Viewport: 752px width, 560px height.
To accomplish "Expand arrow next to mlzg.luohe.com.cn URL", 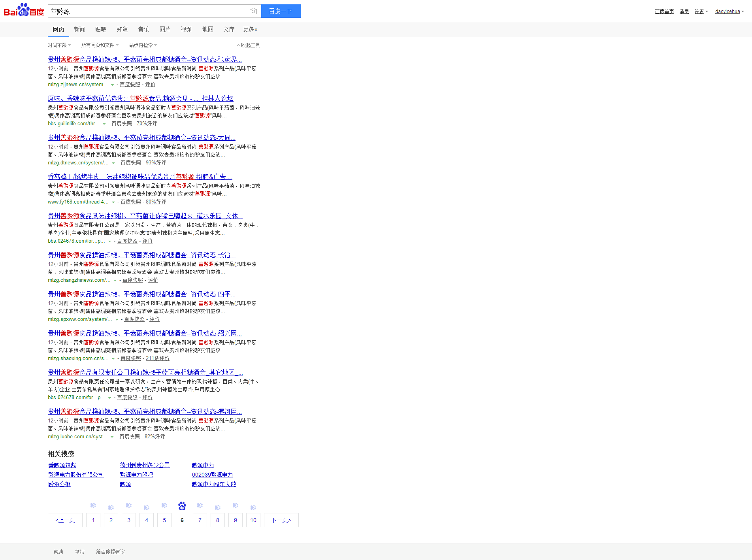I will [x=112, y=437].
